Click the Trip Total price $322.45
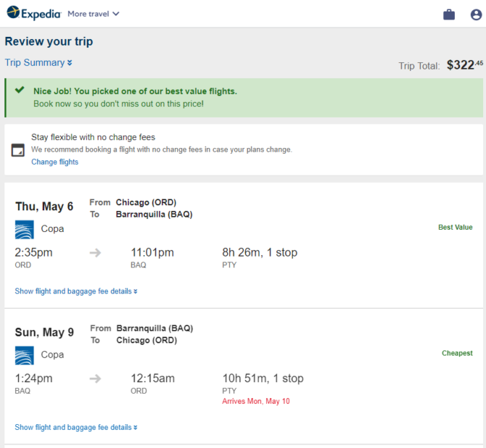486x448 pixels. click(465, 65)
